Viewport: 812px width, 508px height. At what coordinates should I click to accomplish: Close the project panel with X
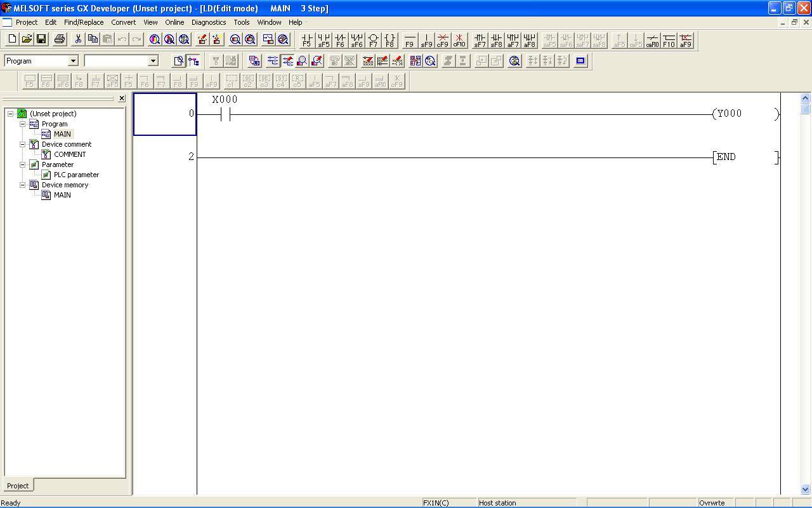point(122,98)
